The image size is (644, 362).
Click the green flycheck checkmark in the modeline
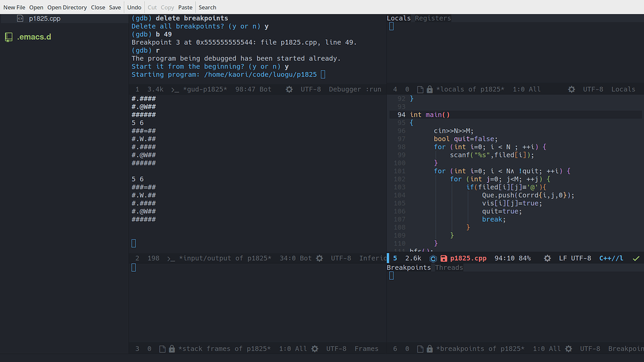coord(635,258)
